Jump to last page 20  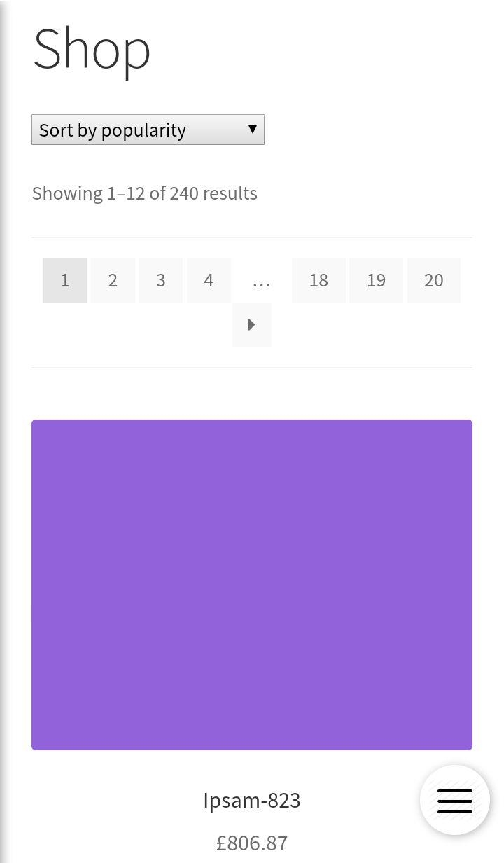click(434, 280)
